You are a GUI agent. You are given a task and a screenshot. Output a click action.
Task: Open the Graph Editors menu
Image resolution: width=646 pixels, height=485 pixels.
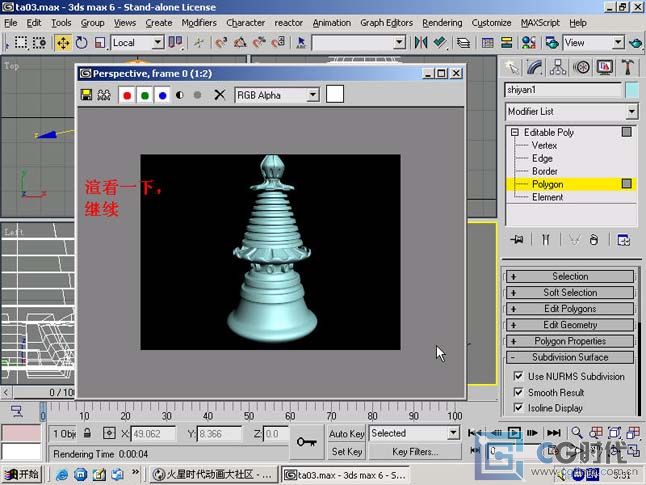[x=386, y=23]
